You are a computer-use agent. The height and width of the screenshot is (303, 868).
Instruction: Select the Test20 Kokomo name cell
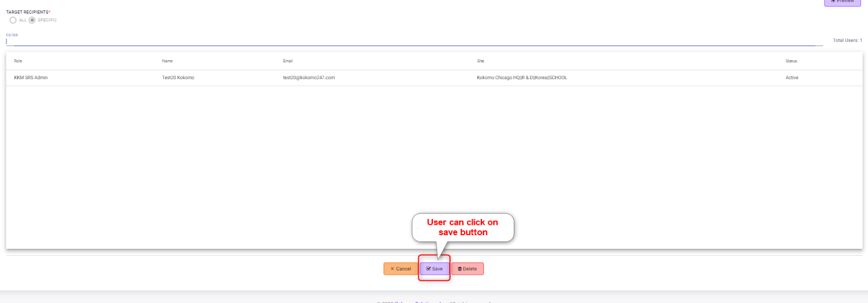(x=178, y=78)
